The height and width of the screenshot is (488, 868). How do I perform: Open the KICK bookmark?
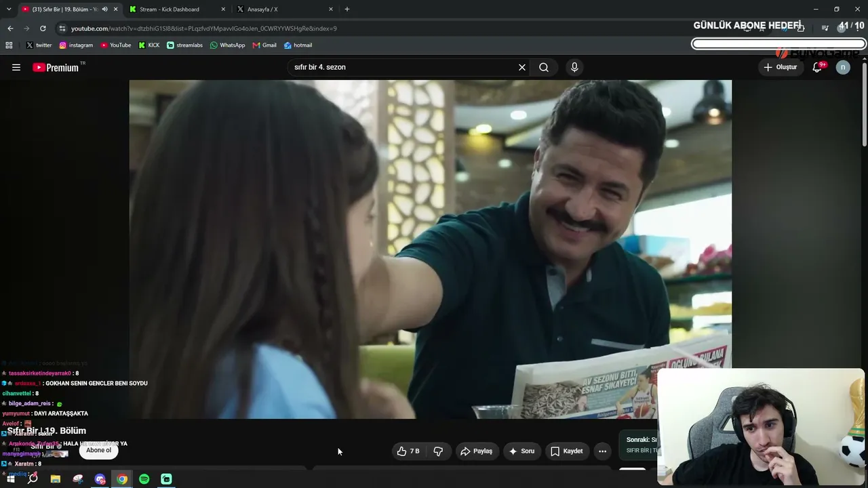tap(149, 45)
